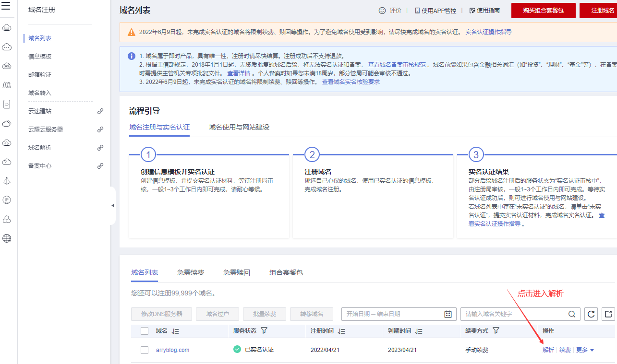The width and height of the screenshot is (617, 364).
Task: Click external link icon beside 云耀云服务器
Action: click(x=100, y=129)
